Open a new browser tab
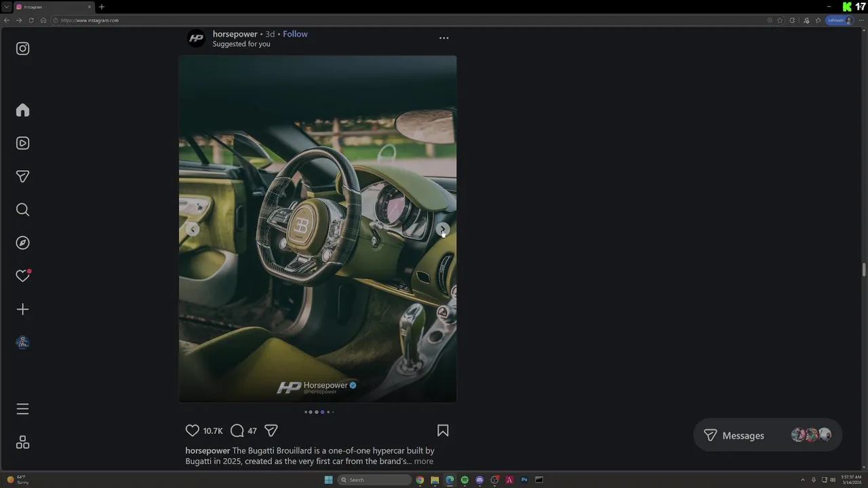Screen dimensions: 868x488 [x=102, y=7]
